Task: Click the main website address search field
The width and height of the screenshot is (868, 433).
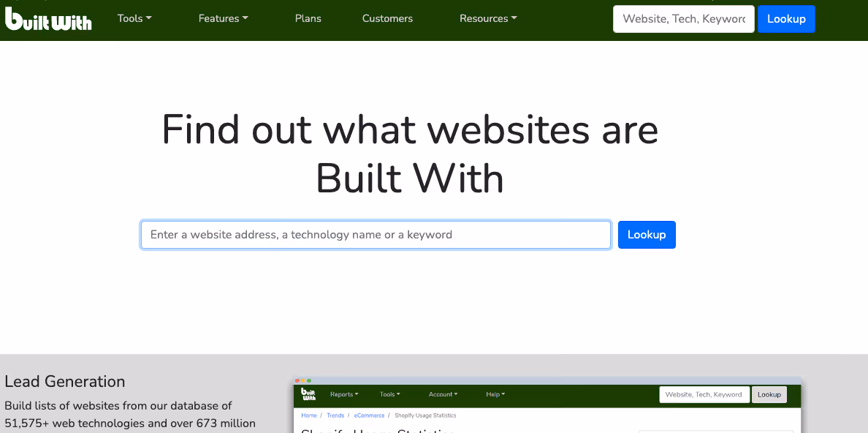Action: tap(376, 234)
